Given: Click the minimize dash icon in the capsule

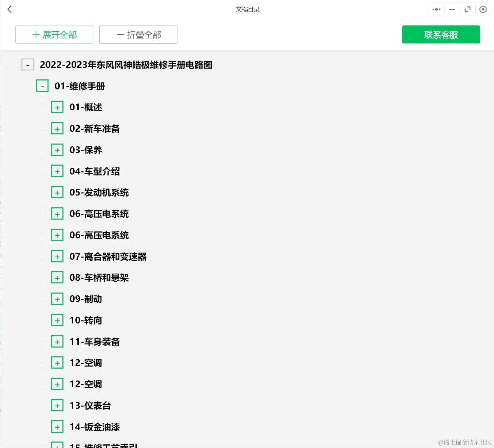Looking at the screenshot, I should click(x=452, y=9).
